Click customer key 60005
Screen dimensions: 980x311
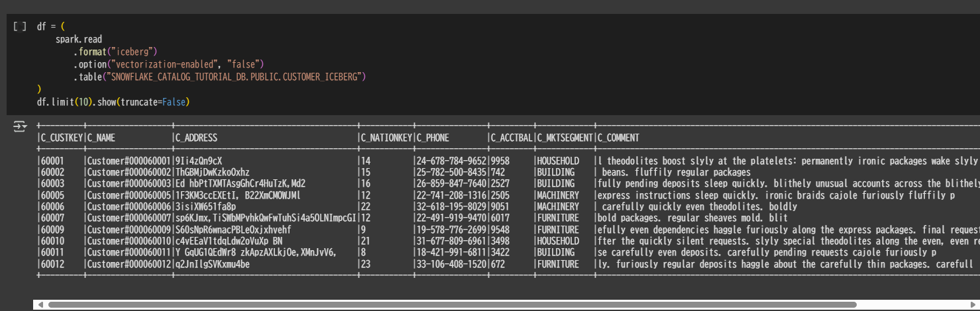pos(52,195)
